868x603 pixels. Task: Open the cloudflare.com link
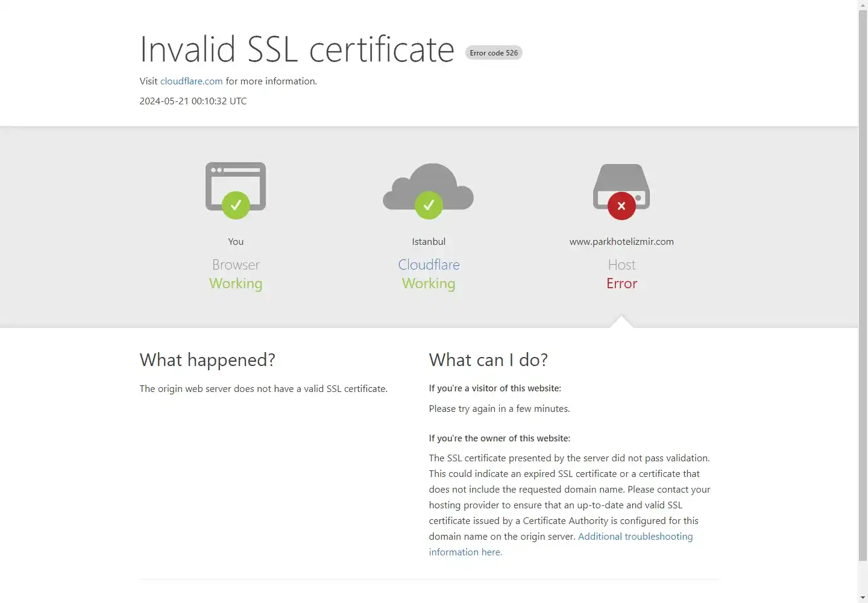[191, 81]
